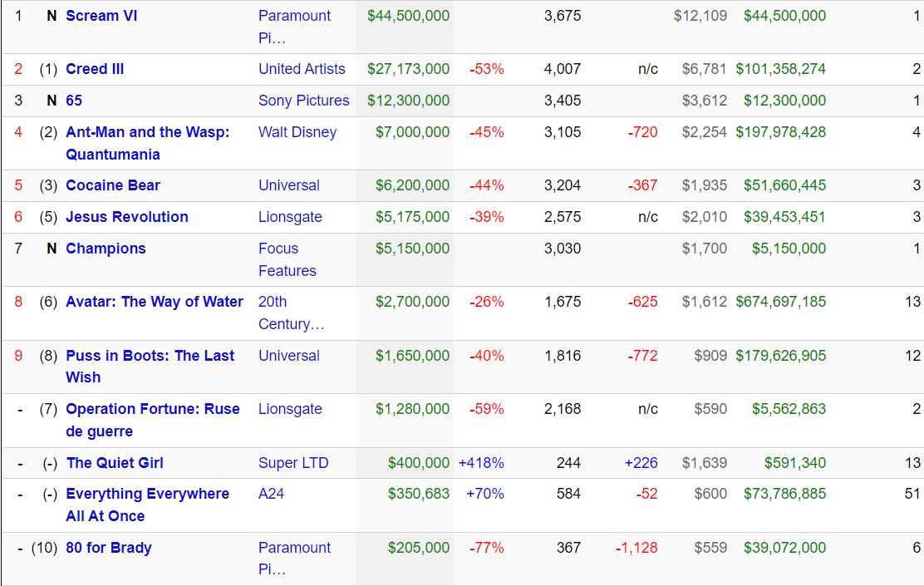Click the -625 theater change value
The height and width of the screenshot is (586, 924).
pos(643,302)
